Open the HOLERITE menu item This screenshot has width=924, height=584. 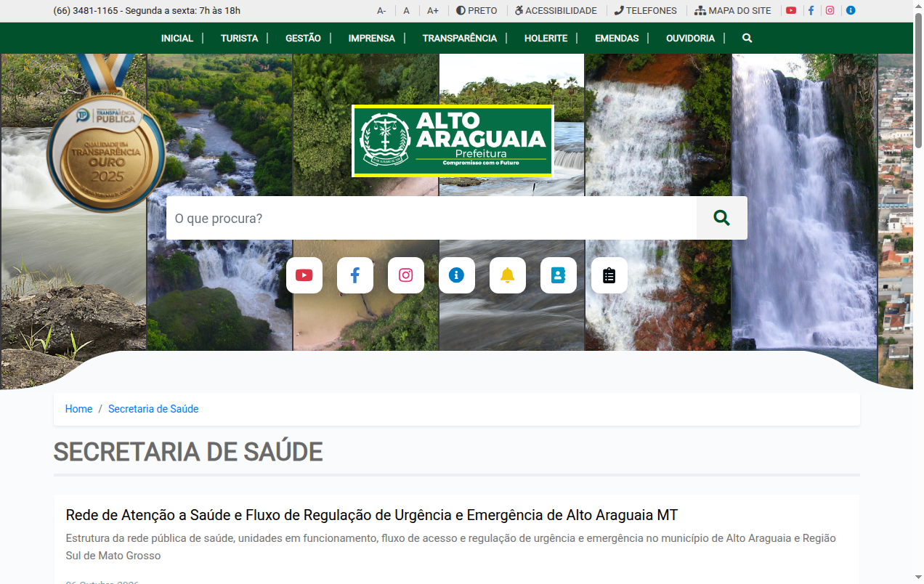coord(546,38)
